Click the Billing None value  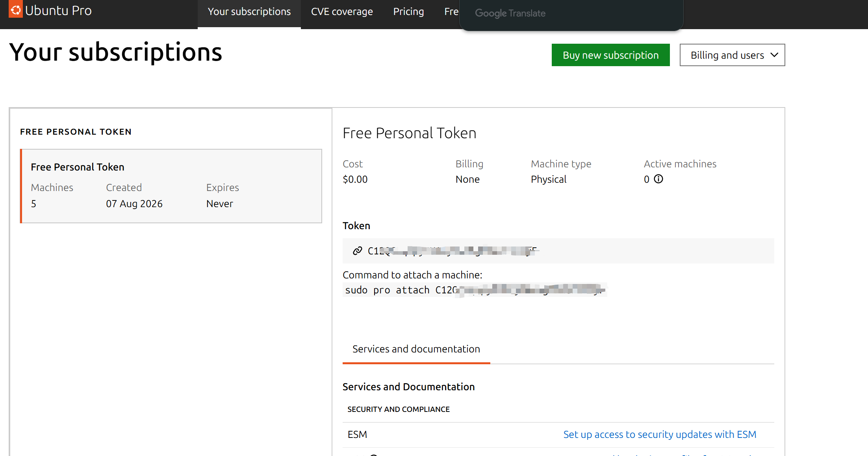tap(467, 180)
